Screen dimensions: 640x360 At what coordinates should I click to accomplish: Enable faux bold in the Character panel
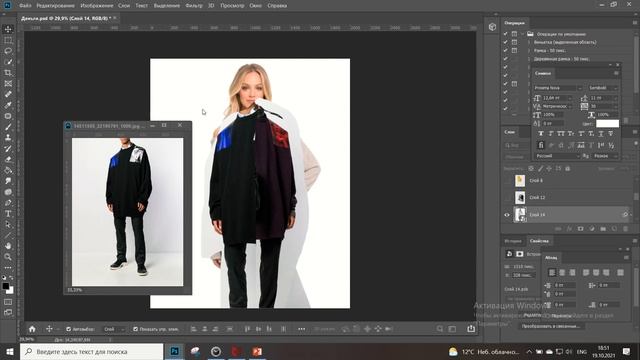pos(541,134)
